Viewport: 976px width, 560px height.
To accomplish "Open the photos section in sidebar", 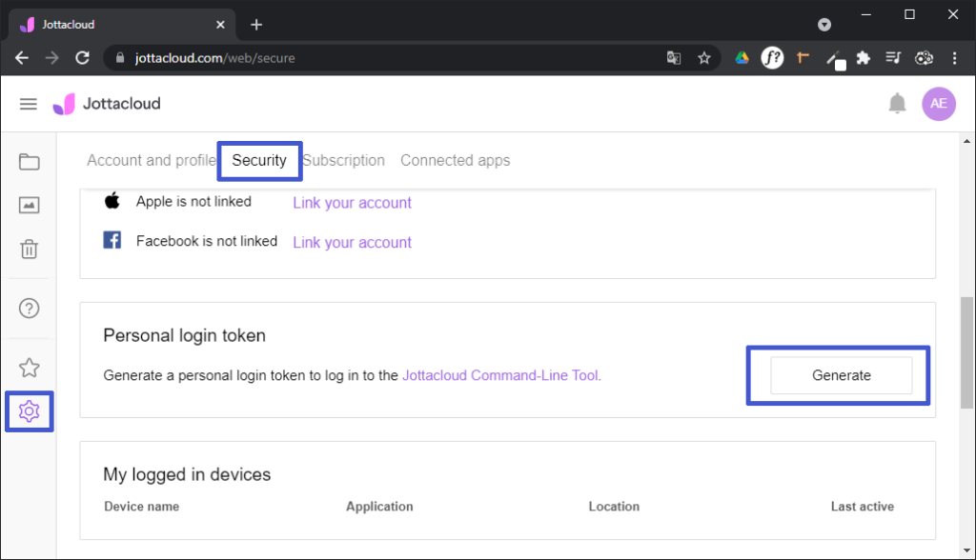I will [x=30, y=206].
